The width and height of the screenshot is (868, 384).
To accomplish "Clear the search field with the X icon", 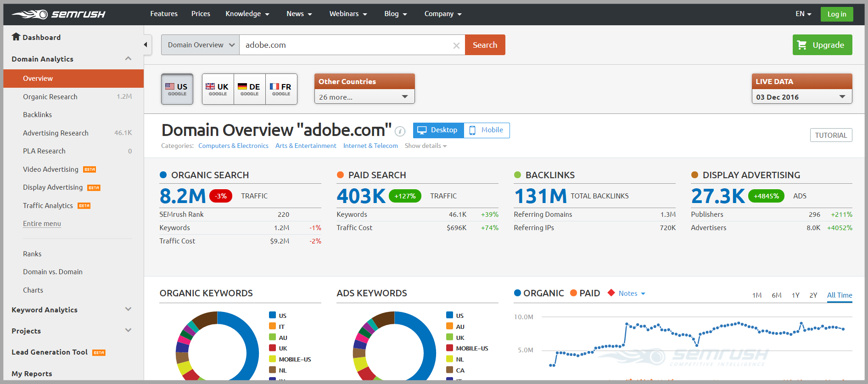I will [456, 45].
